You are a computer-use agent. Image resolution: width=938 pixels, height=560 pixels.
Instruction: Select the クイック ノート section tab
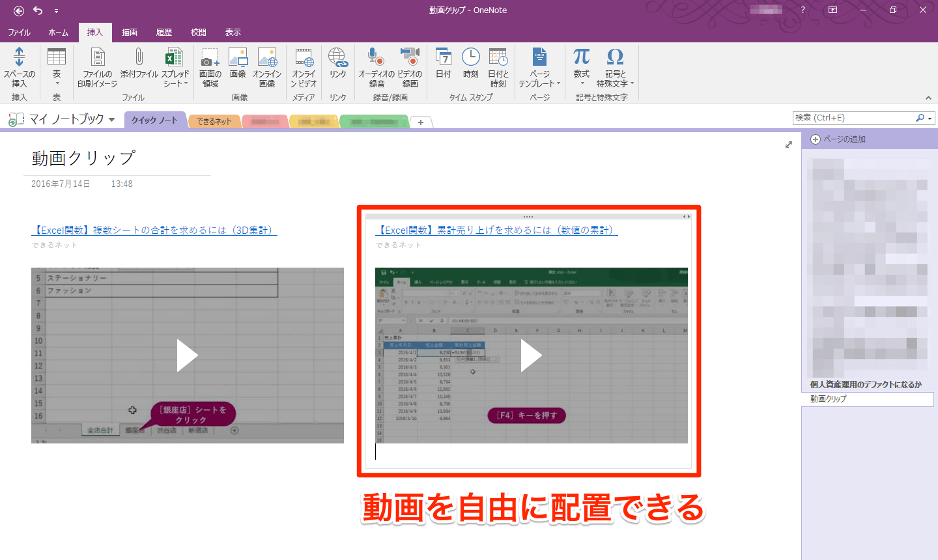pos(154,120)
